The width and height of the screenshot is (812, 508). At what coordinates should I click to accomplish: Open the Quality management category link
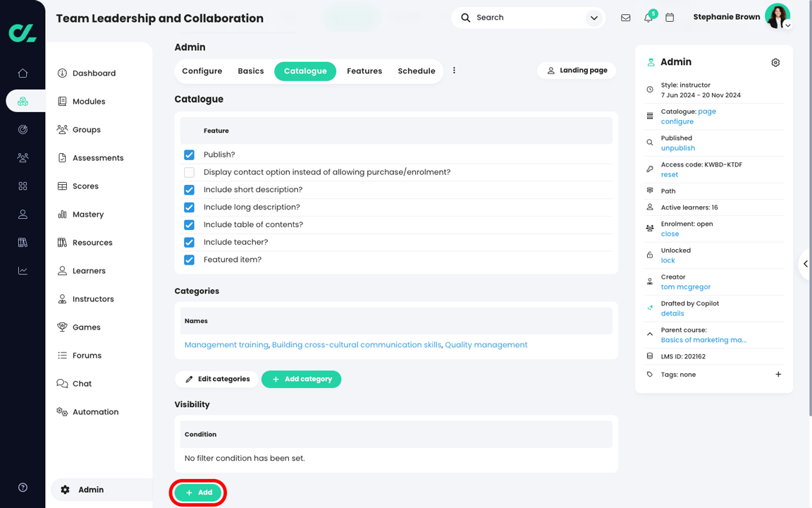pos(486,345)
